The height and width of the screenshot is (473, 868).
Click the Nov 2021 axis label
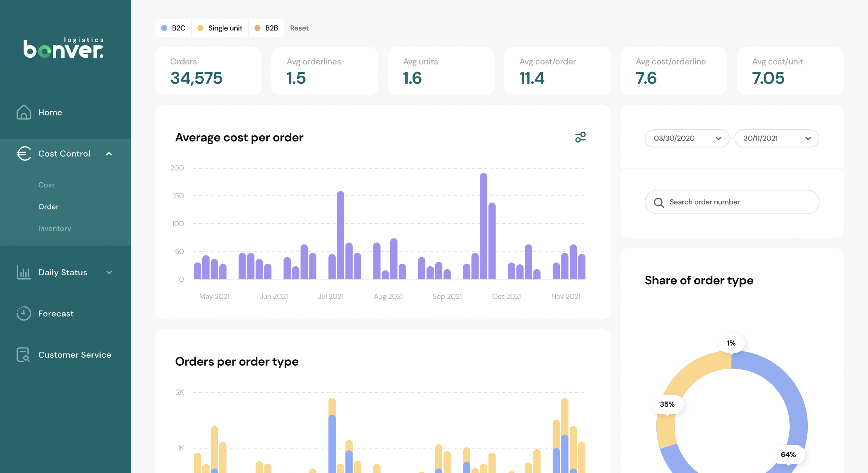coord(566,296)
